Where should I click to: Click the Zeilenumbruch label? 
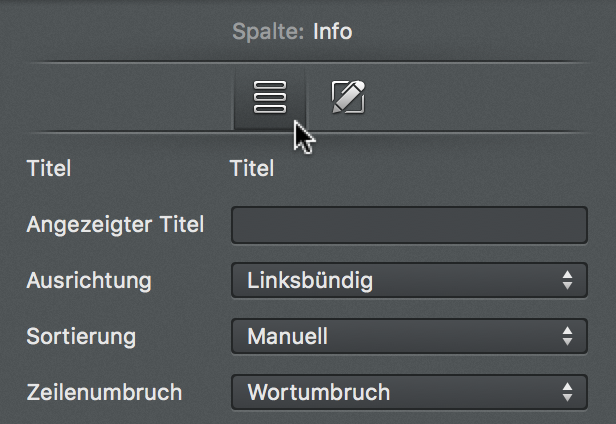pos(104,392)
